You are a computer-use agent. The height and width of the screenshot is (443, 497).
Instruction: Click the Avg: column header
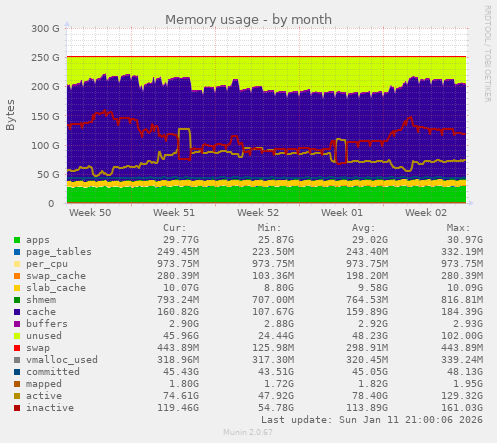(x=364, y=228)
